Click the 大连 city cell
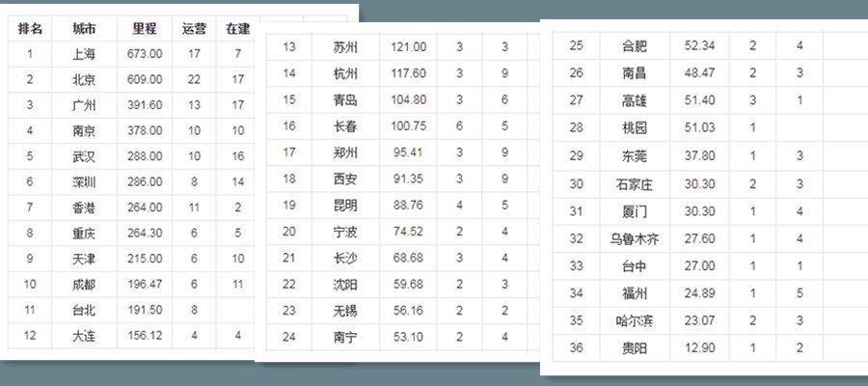868x386 pixels. coord(84,335)
